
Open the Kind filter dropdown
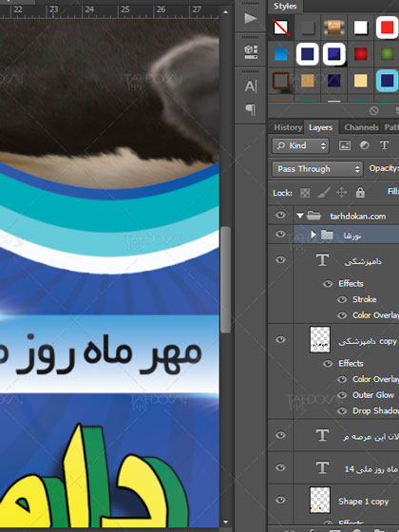[x=300, y=145]
